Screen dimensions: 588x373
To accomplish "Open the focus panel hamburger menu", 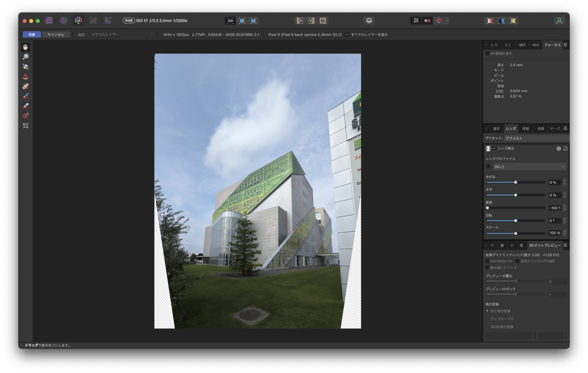I will (x=565, y=45).
